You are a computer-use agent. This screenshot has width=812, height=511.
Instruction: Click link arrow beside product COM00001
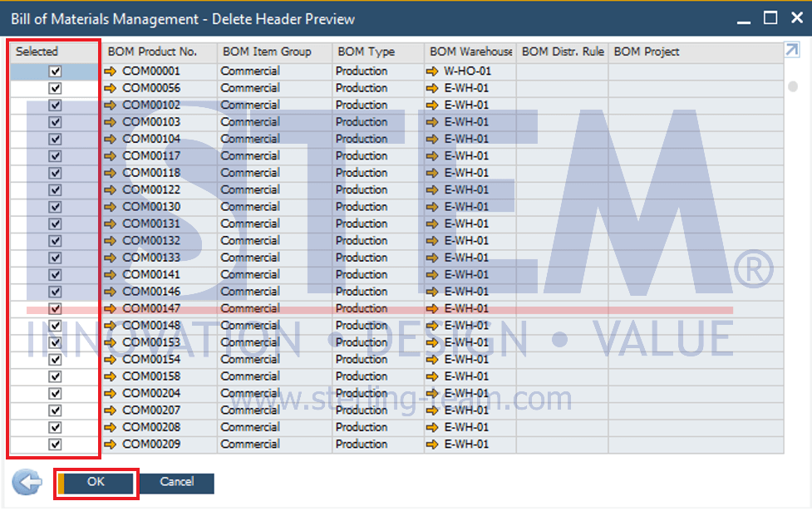pyautogui.click(x=111, y=71)
